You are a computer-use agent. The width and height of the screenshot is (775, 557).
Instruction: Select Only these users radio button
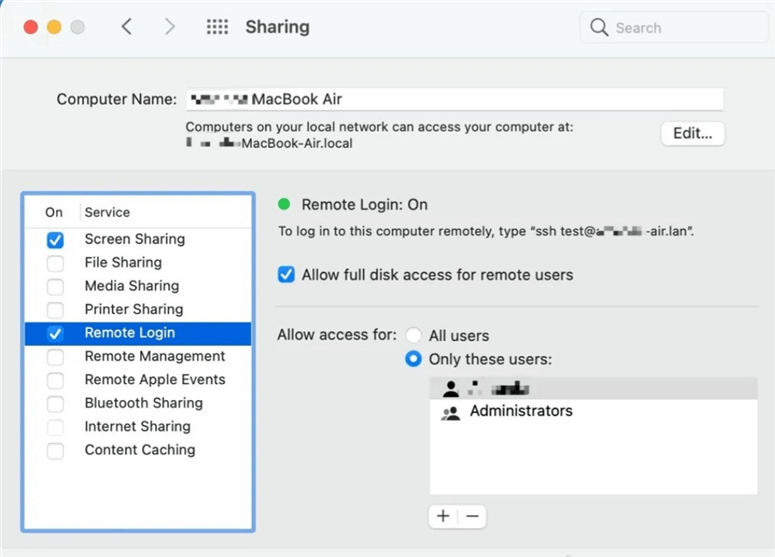pyautogui.click(x=413, y=359)
